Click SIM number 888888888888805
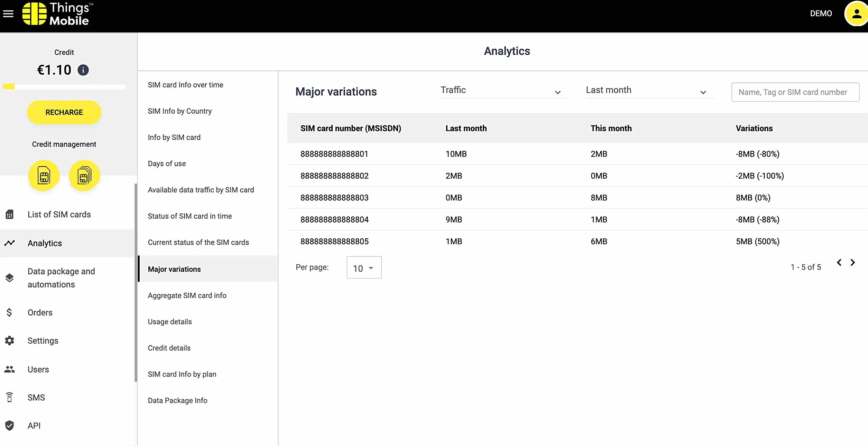This screenshot has width=868, height=446. point(334,241)
